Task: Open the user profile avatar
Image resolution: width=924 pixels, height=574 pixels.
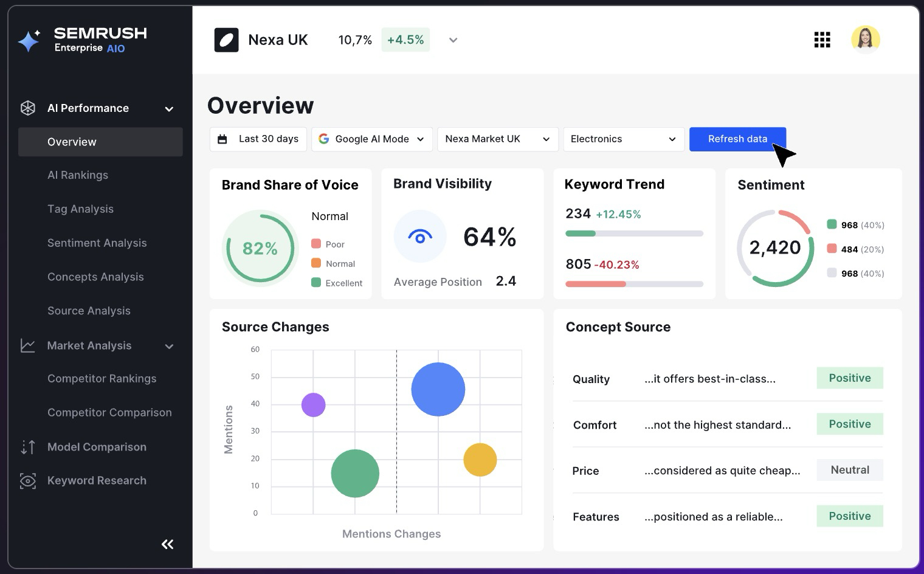Action: point(866,40)
